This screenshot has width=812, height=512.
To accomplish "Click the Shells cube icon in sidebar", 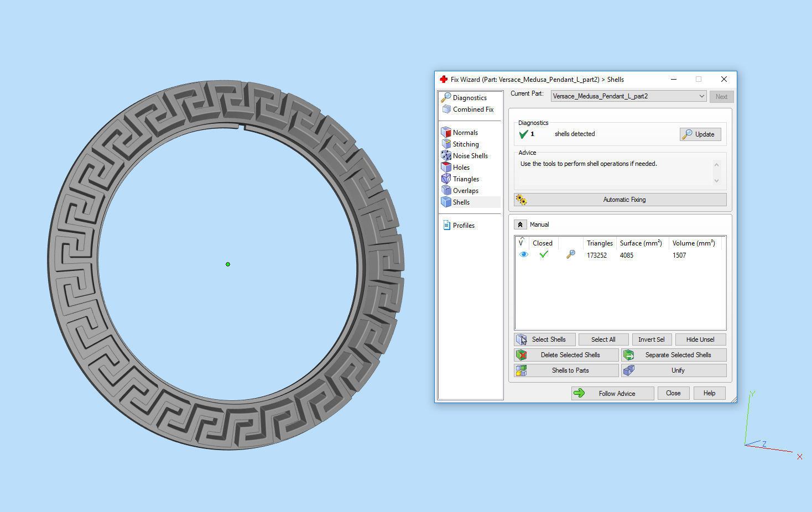I will coord(446,202).
